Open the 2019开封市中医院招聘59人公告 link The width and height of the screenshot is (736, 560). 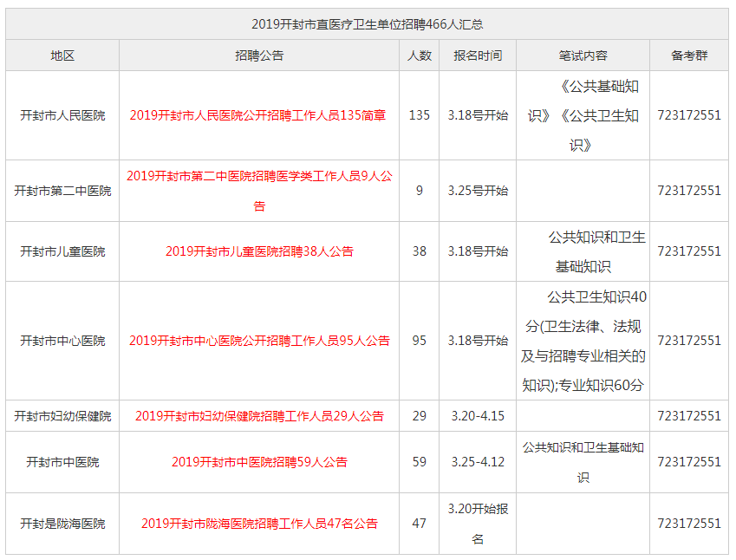259,462
